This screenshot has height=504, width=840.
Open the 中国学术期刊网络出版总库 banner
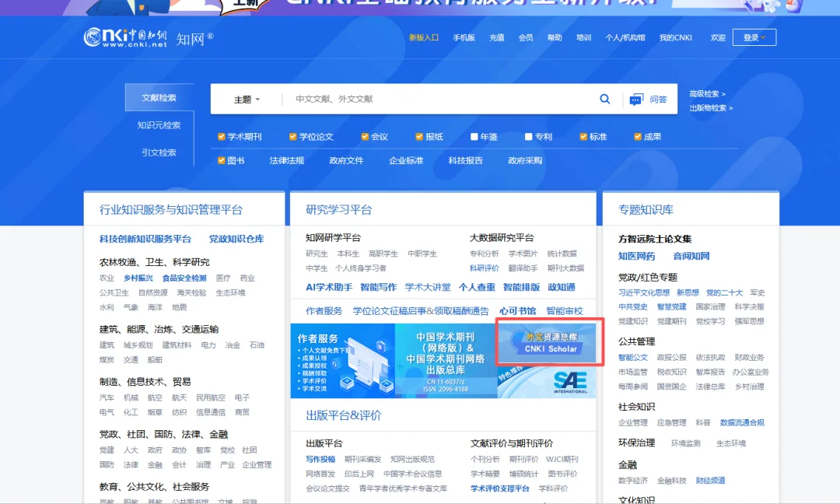(x=446, y=360)
